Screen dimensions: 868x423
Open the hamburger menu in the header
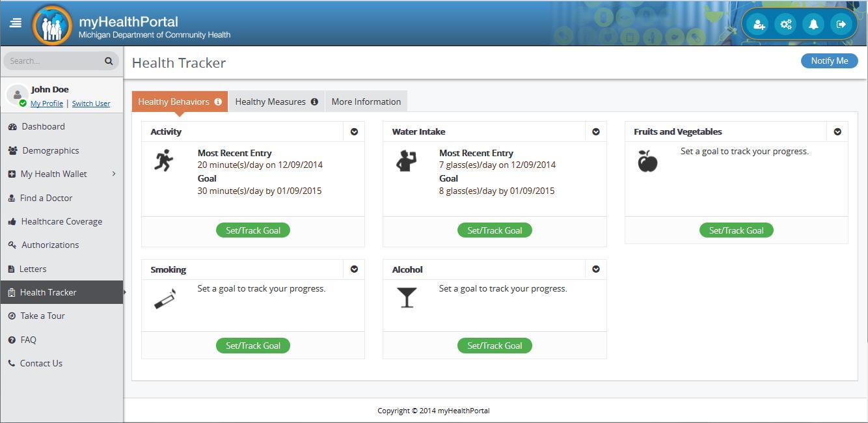coord(16,23)
